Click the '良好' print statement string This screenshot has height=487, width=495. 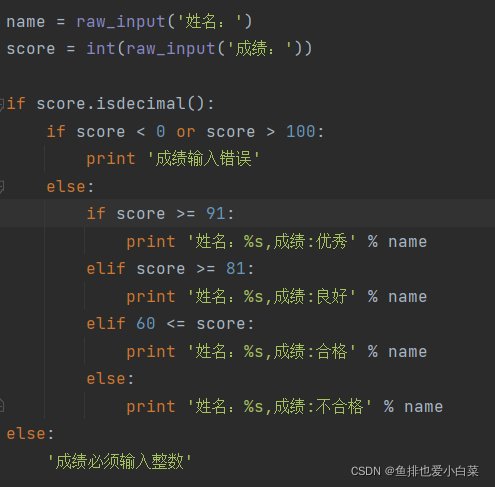[x=272, y=296]
